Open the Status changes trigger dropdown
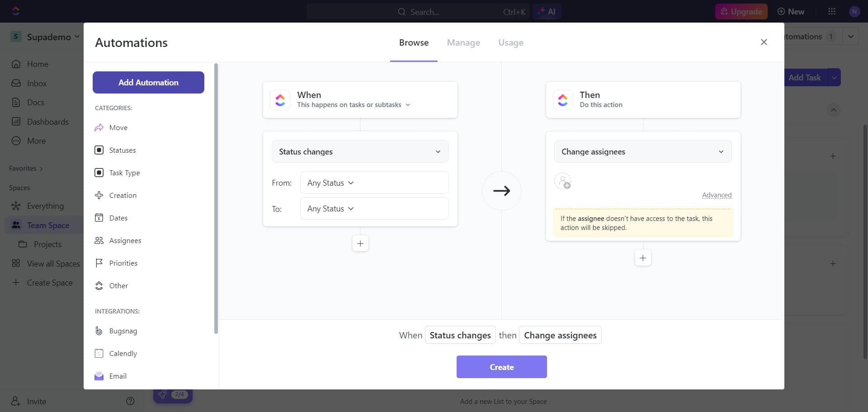 pos(360,151)
